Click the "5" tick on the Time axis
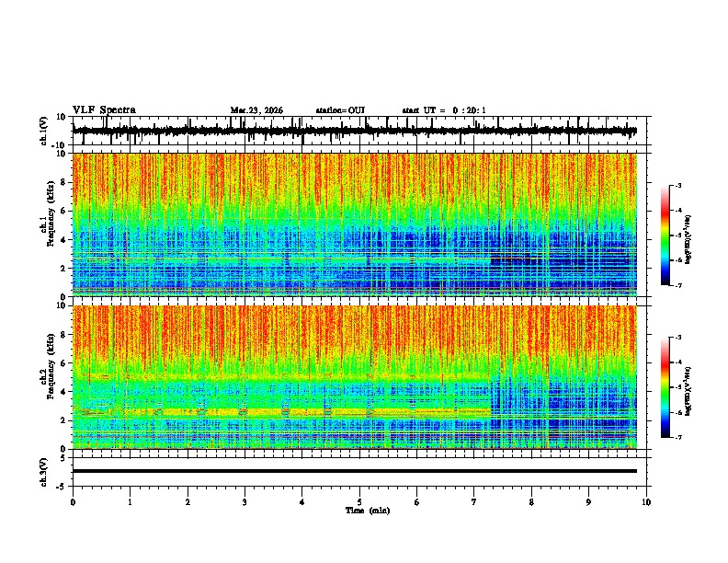The image size is (728, 563). click(359, 502)
